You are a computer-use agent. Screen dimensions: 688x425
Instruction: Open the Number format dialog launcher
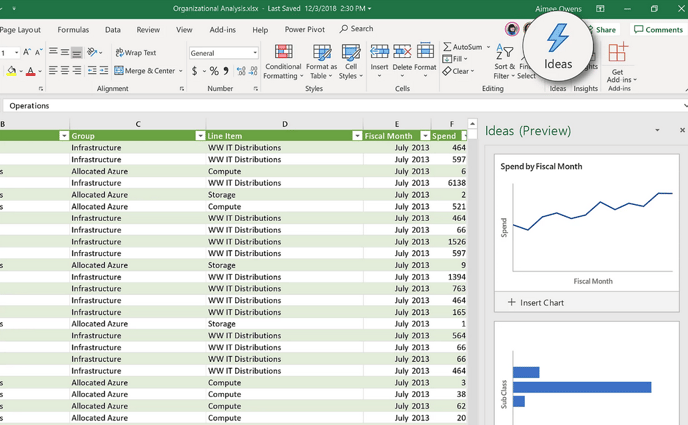point(255,89)
